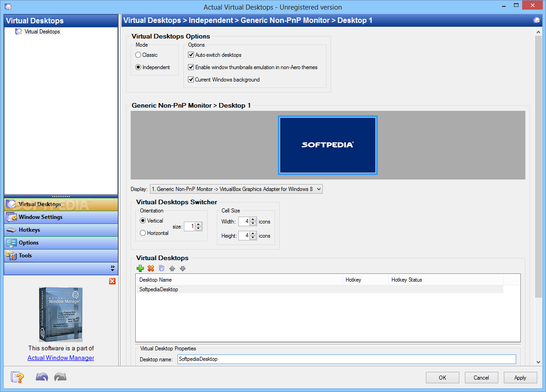Click the Desktop Name column header
Viewport: 546px width, 392px height.
coord(239,280)
